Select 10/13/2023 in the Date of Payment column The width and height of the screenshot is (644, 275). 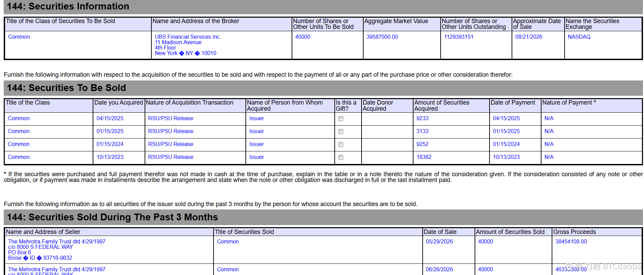click(x=506, y=157)
